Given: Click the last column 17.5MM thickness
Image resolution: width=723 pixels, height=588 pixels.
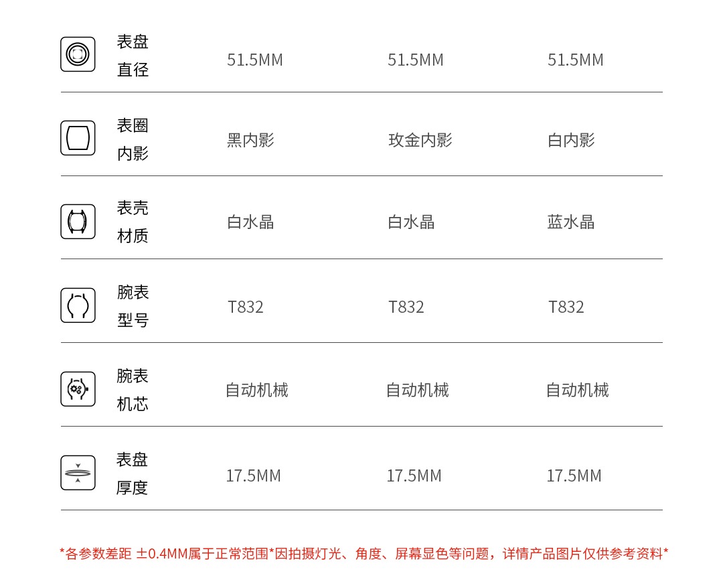Looking at the screenshot, I should coord(574,475).
